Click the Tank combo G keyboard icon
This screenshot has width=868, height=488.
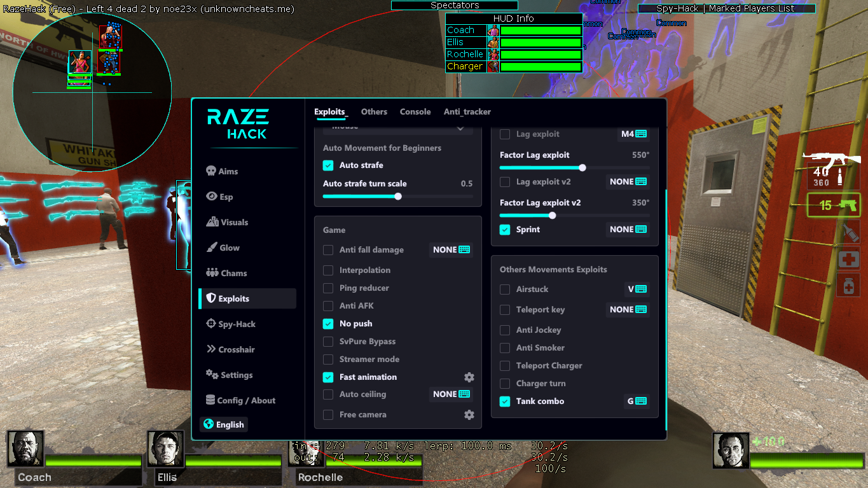coord(641,401)
